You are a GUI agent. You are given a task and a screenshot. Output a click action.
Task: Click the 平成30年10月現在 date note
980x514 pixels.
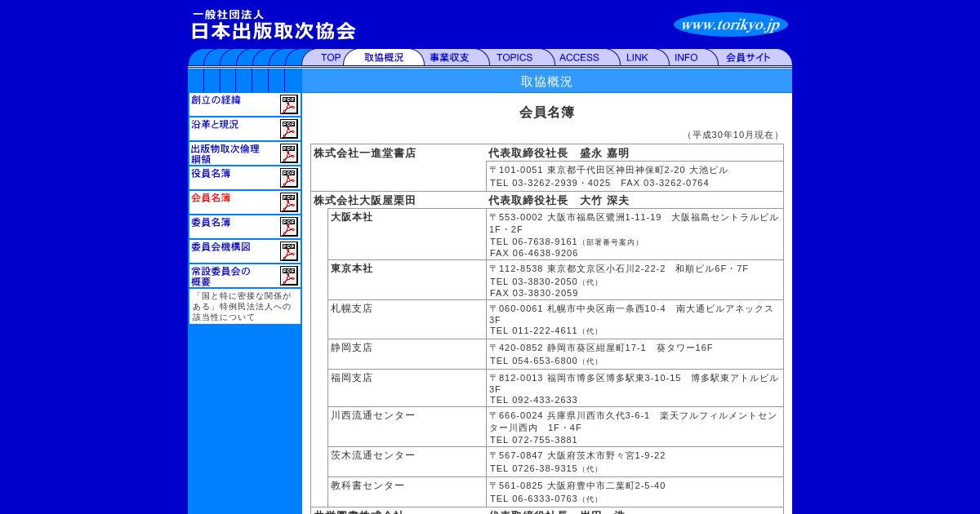[x=733, y=135]
